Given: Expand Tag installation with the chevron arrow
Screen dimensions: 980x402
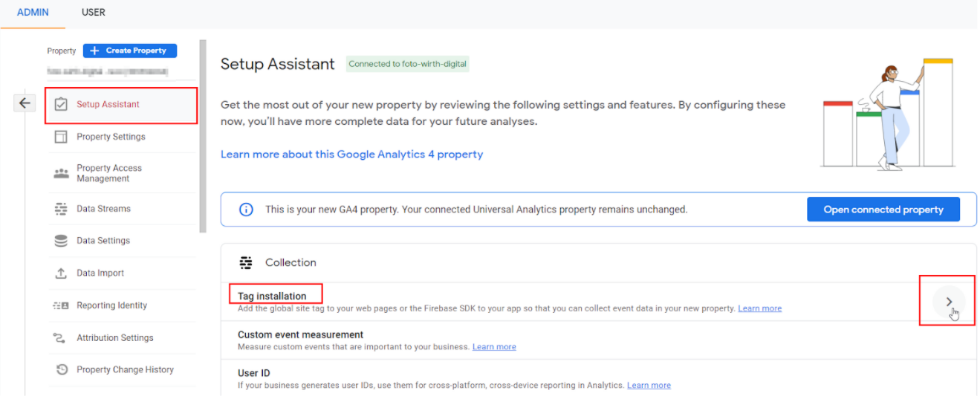Looking at the screenshot, I should [x=949, y=301].
